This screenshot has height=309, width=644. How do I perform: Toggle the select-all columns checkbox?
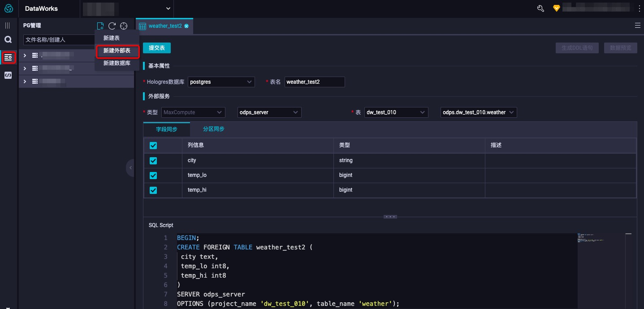coord(153,146)
